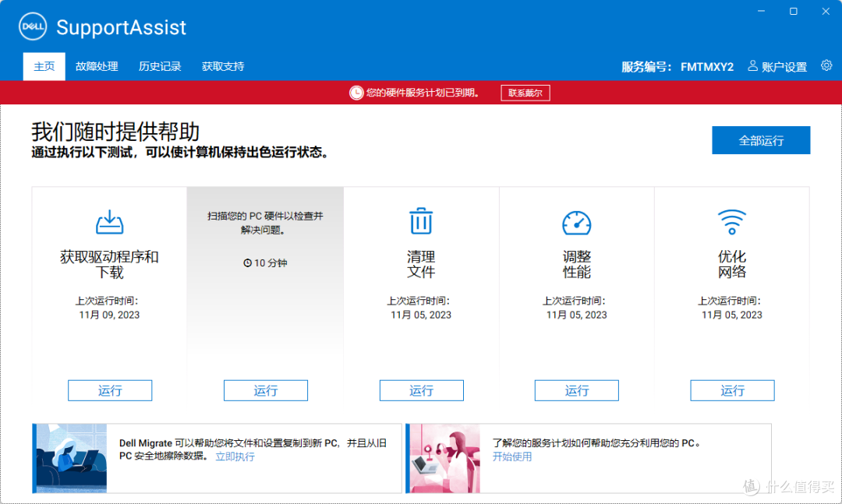Viewport: 842px width, 504px height.
Task: Click the Dell logo icon
Action: tap(33, 26)
